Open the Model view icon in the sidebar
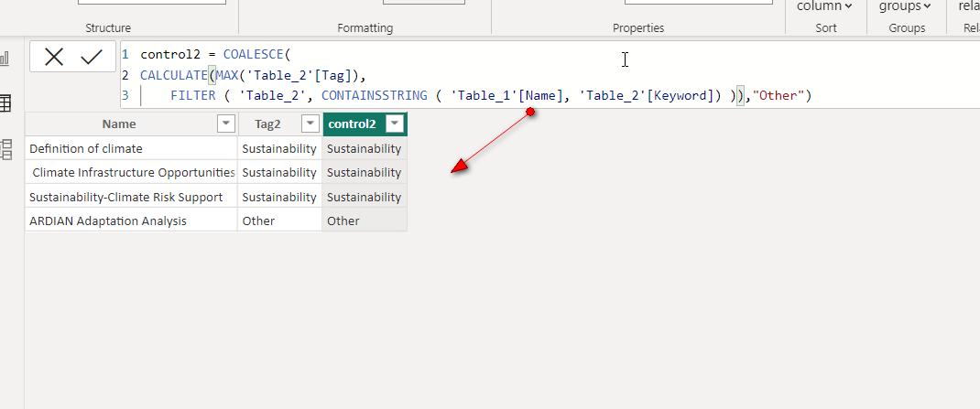This screenshot has width=980, height=409. coord(5,149)
